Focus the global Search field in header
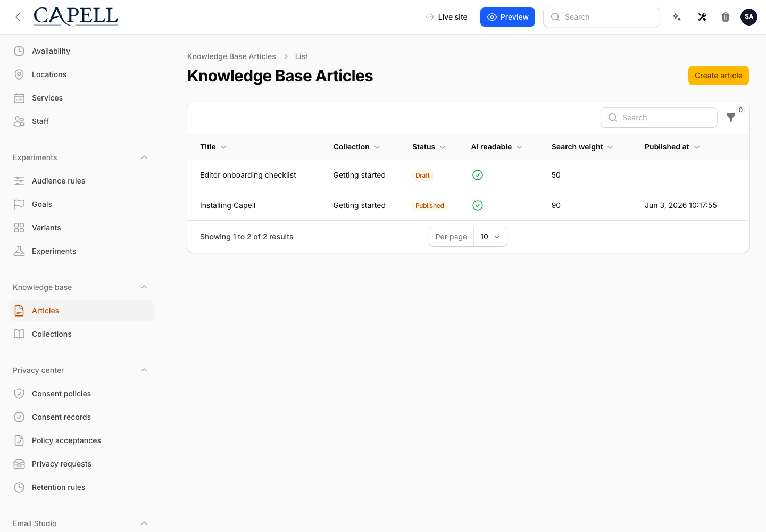Screen dimensions: 766x532 602,17
